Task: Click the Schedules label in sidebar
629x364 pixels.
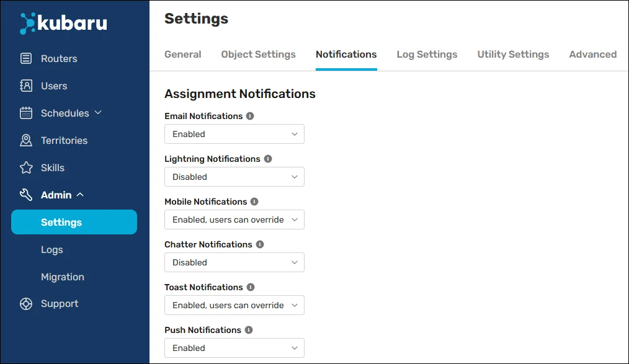Action: pyautogui.click(x=65, y=113)
